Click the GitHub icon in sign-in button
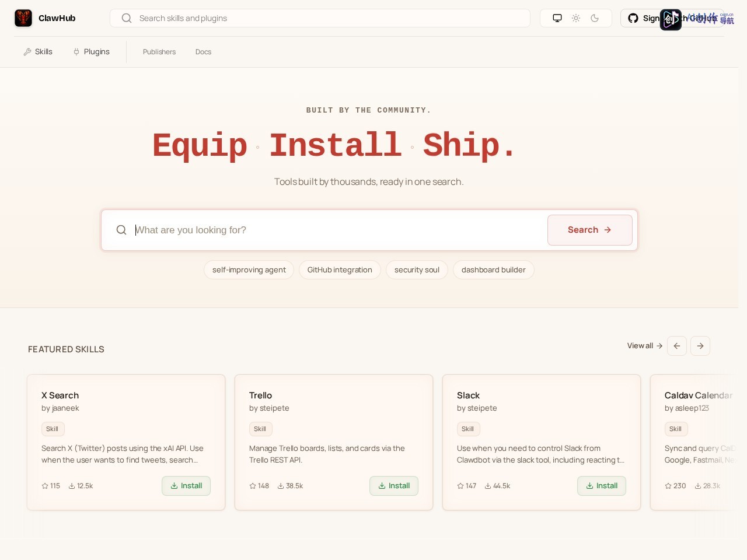Screen dimensions: 747x560 [633, 18]
